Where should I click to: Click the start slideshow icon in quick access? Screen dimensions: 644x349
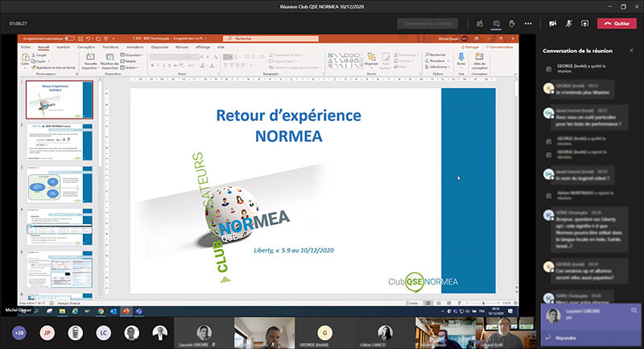[x=106, y=39]
